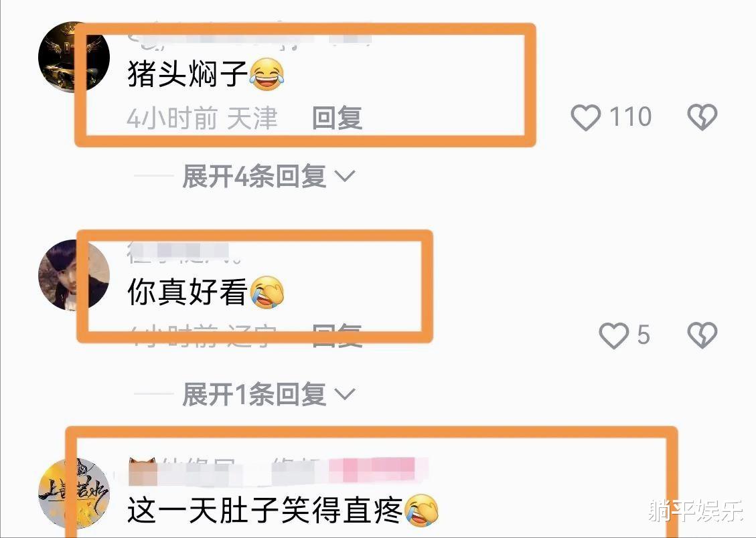This screenshot has width=756, height=538.
Task: Reply to the 你真好看 comment
Action: [337, 336]
